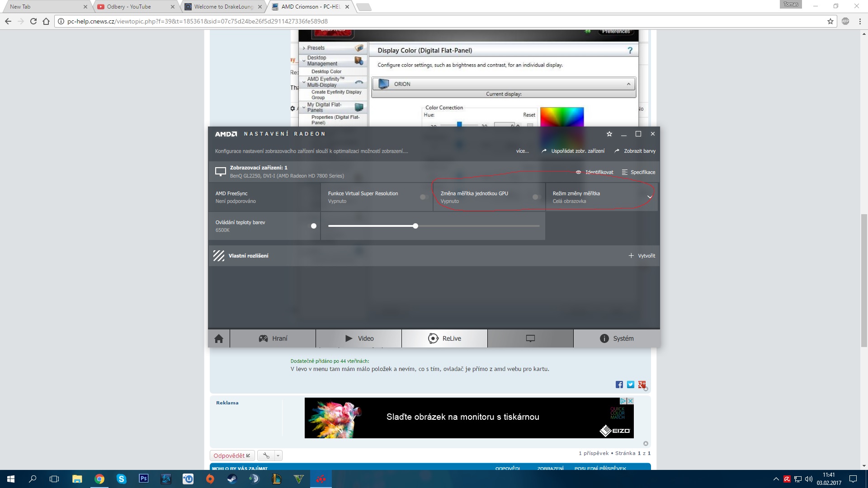
Task: Switch to the ReLive tab
Action: pos(444,338)
